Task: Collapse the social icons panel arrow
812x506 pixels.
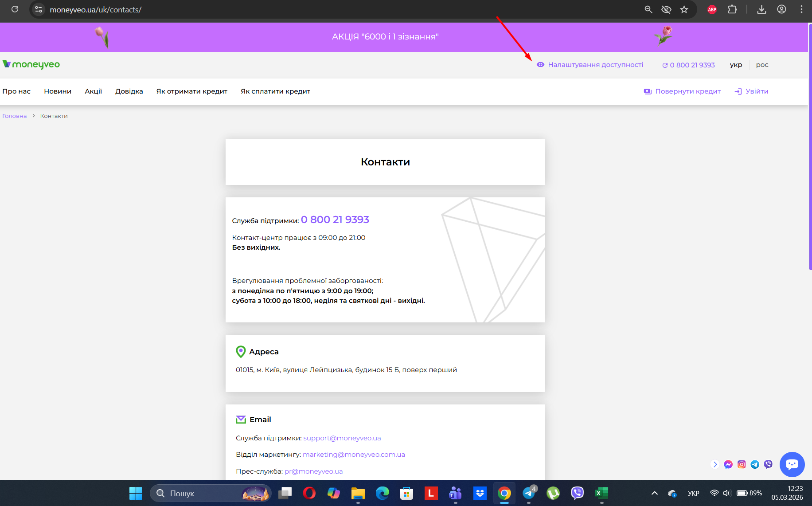Action: pyautogui.click(x=715, y=464)
